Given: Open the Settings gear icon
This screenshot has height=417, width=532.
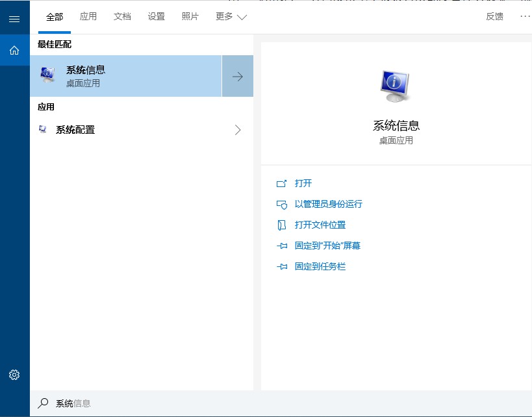Looking at the screenshot, I should click(x=14, y=375).
